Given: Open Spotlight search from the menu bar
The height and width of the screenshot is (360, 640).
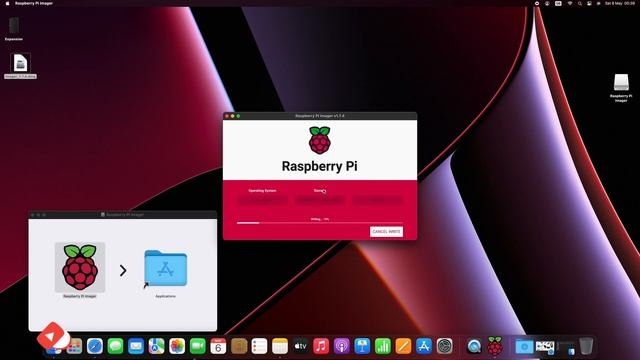Looking at the screenshot, I should (580, 3).
